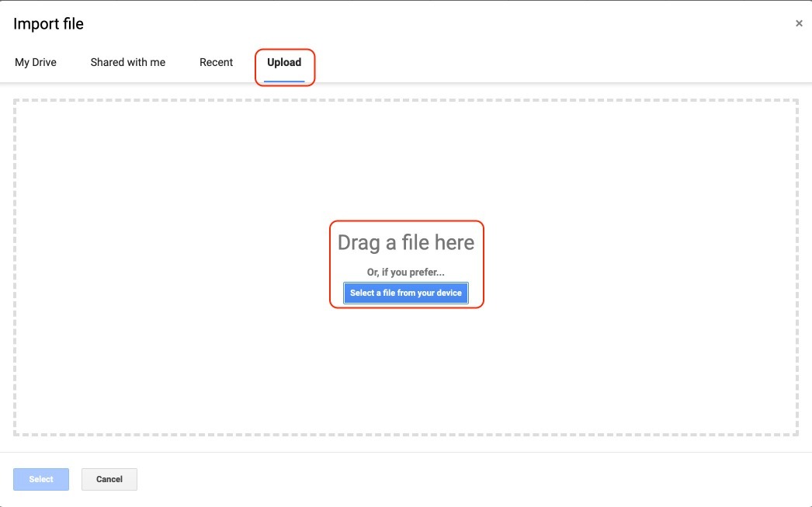Image resolution: width=812 pixels, height=507 pixels.
Task: Select the Upload tab
Action: pyautogui.click(x=284, y=62)
